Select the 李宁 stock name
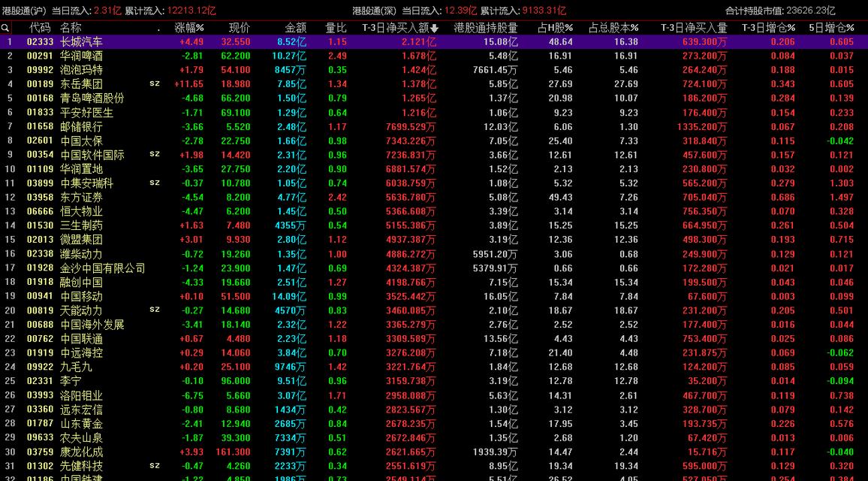 click(71, 381)
